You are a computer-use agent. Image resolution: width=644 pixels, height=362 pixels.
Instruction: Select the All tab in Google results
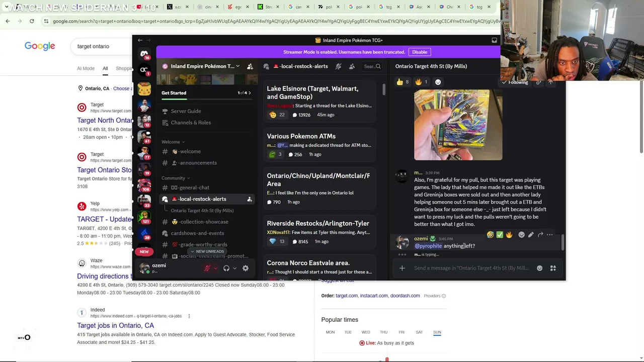click(105, 68)
